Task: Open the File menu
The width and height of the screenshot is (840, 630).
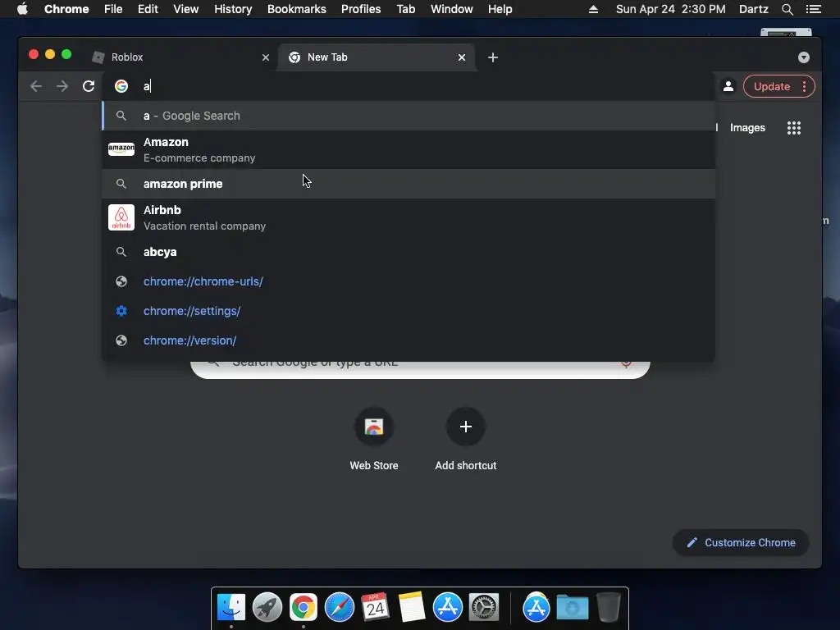Action: pyautogui.click(x=113, y=9)
